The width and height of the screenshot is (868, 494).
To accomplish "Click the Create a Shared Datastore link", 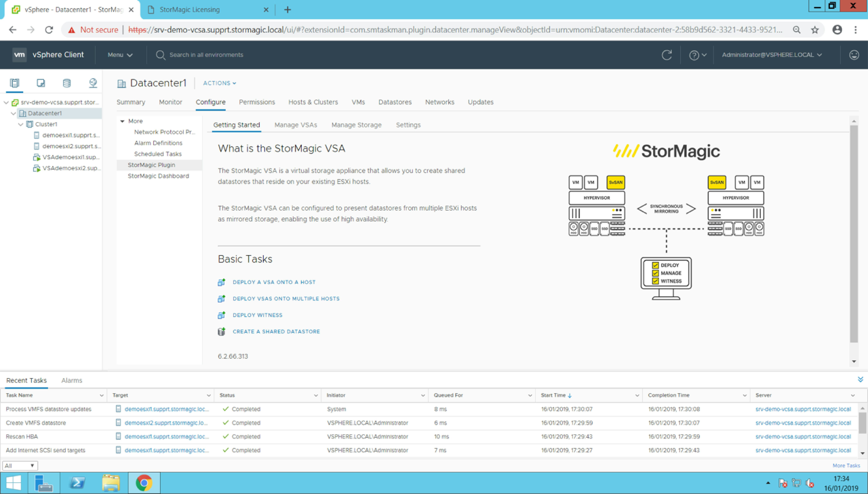I will pos(276,331).
